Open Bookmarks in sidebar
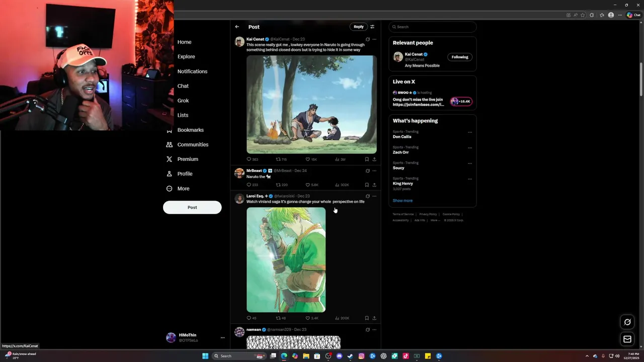 [190, 130]
